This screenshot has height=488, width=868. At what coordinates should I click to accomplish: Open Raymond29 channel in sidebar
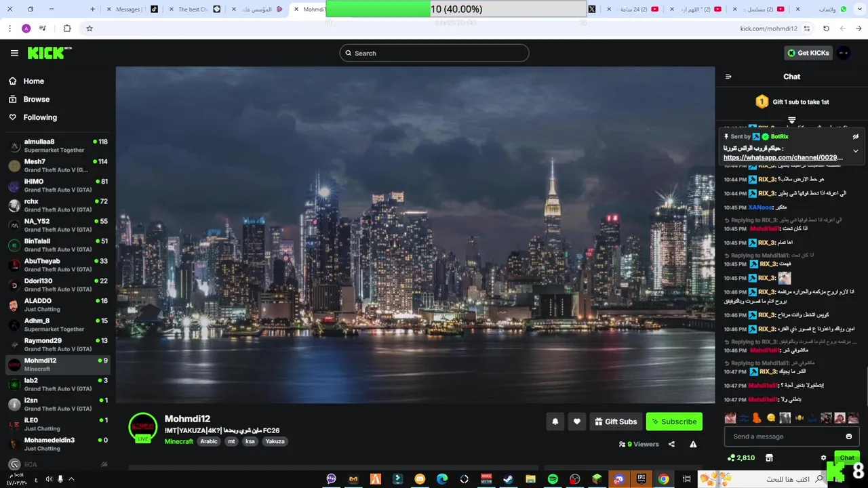pyautogui.click(x=58, y=344)
